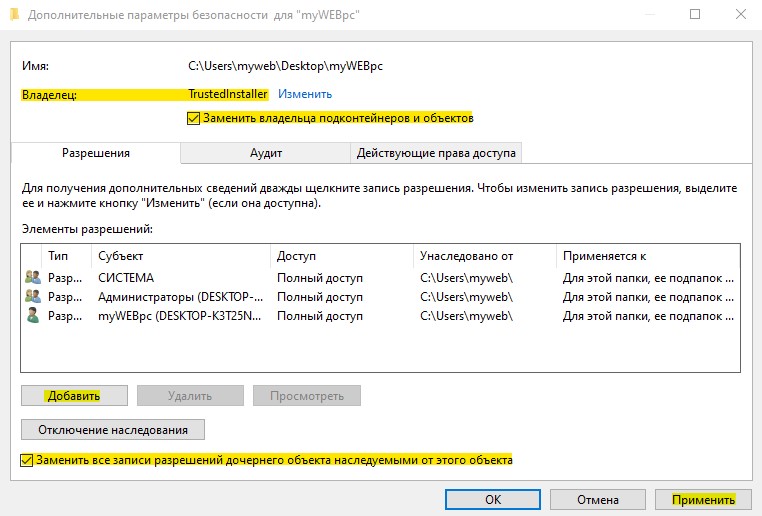Toggle 'Заменить все записи разрешений дочернего объекта' checkbox
The height and width of the screenshot is (516, 762).
click(x=27, y=460)
